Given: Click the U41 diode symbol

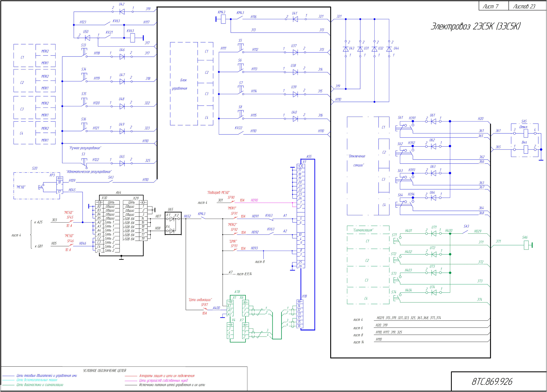Looking at the screenshot, I should coord(295,19).
